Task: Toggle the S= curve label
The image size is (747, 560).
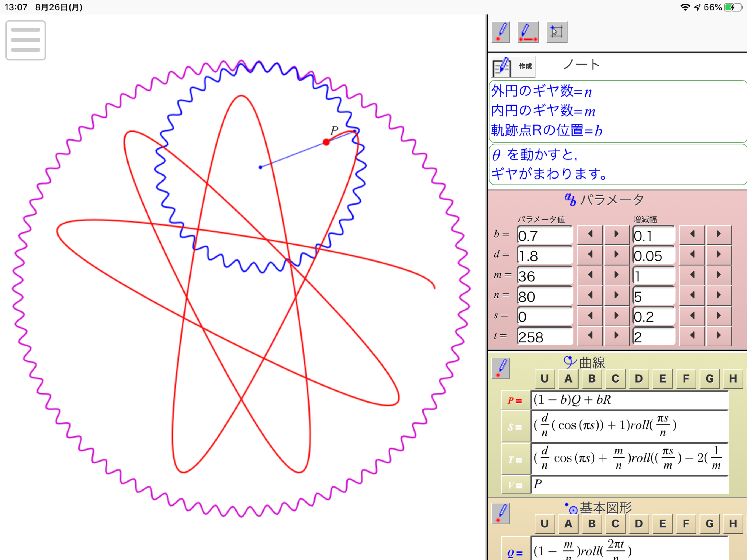Action: coord(516,427)
